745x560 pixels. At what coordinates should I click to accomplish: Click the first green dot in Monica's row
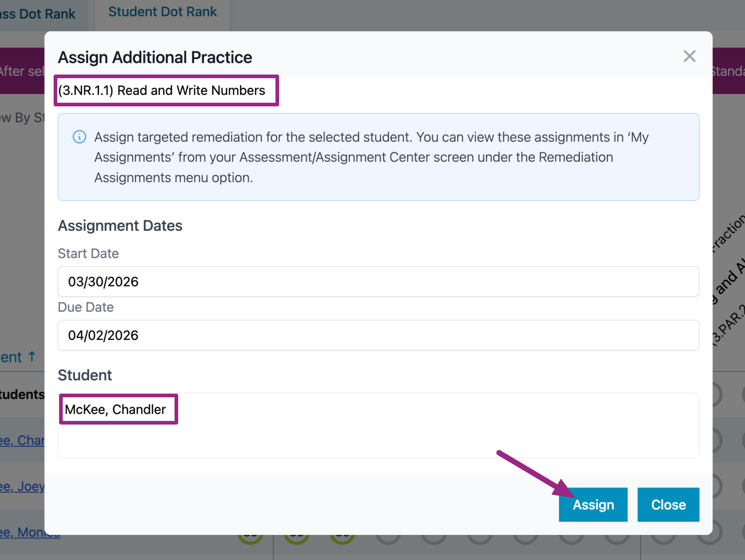250,539
